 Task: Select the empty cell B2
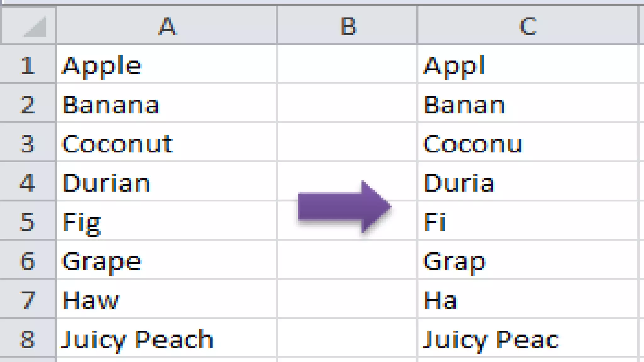click(347, 104)
